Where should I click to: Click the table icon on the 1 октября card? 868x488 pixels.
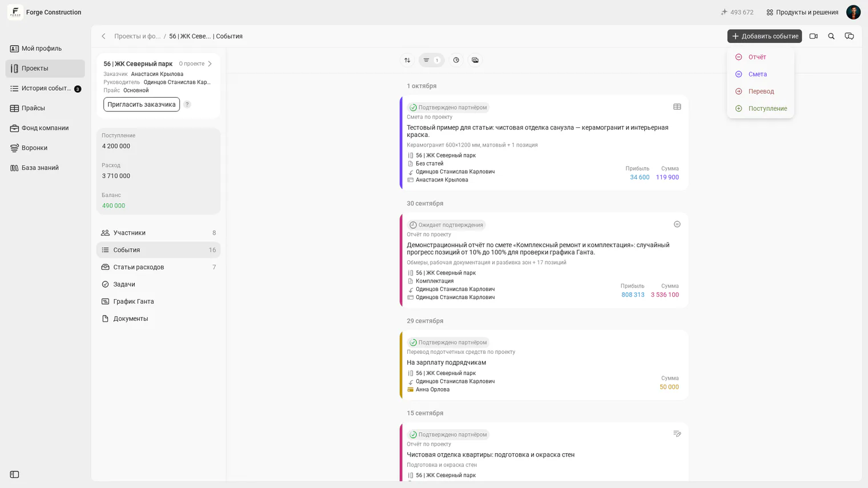(x=677, y=107)
